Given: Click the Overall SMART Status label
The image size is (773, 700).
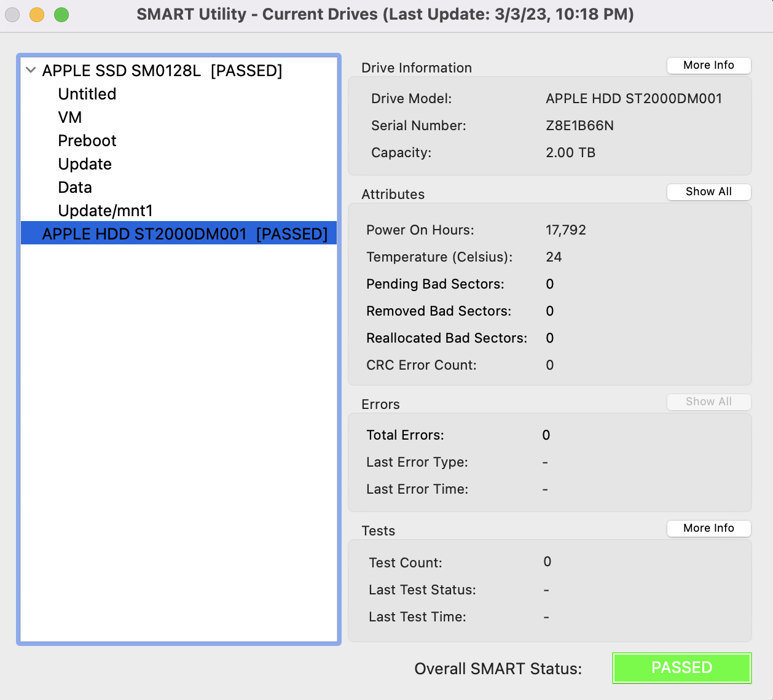Looking at the screenshot, I should tap(498, 669).
